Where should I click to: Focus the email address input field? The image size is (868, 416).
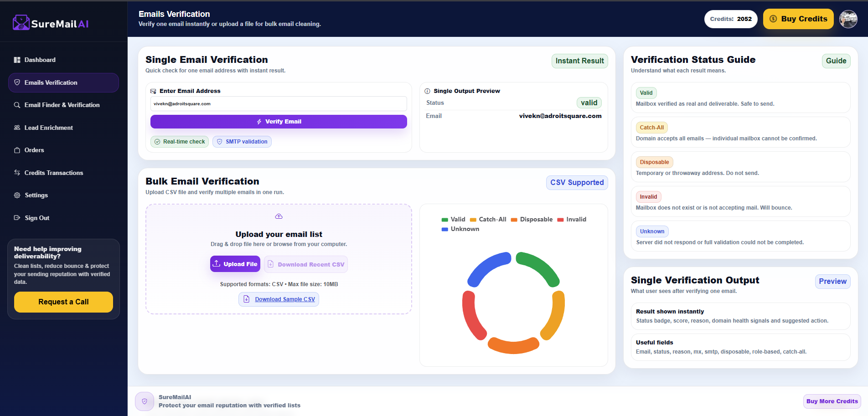tap(279, 104)
